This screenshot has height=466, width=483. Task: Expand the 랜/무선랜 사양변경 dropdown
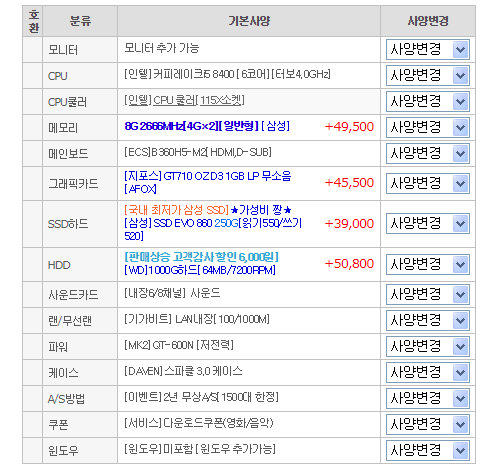[428, 320]
